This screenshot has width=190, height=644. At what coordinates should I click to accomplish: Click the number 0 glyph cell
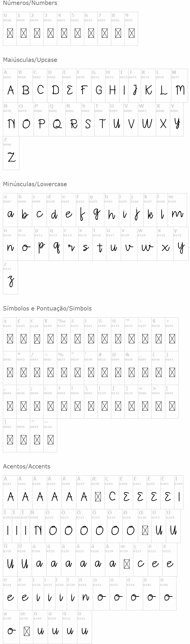(x=10, y=29)
